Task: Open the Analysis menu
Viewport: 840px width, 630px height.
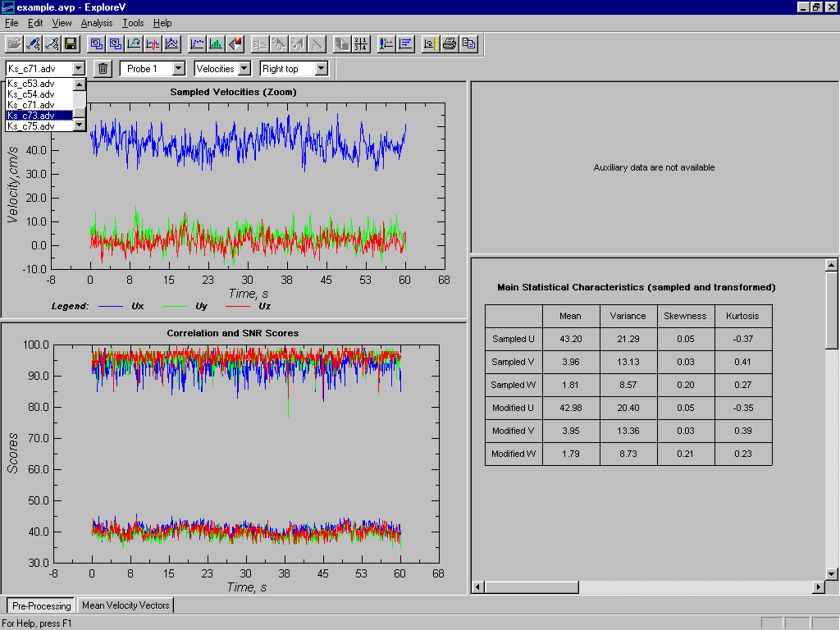Action: point(97,23)
